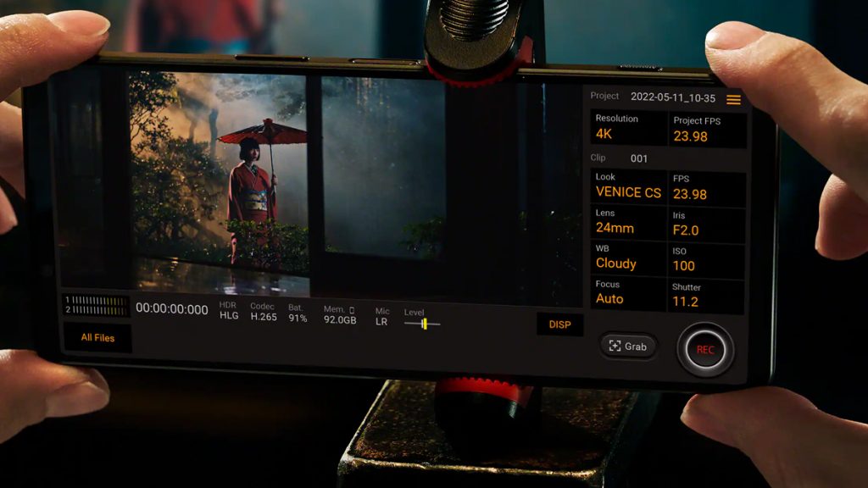The image size is (868, 488).
Task: Open the WB Cloudy setting
Action: [628, 257]
